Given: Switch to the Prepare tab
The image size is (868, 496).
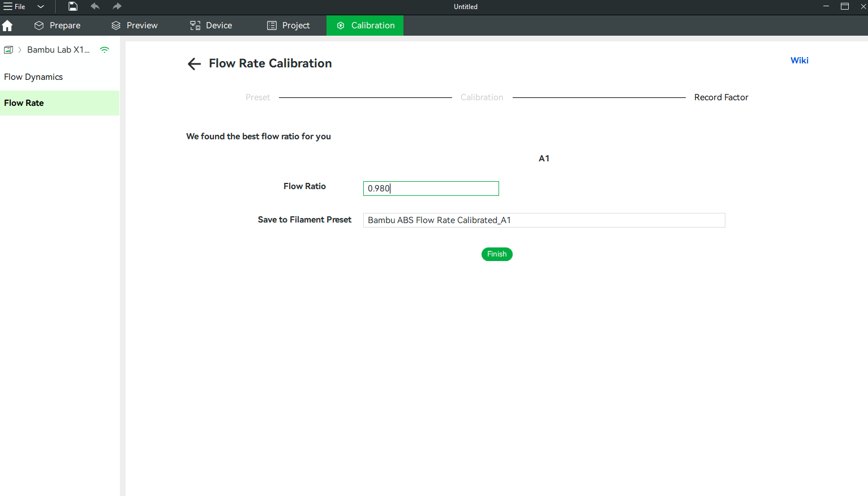Looking at the screenshot, I should (x=57, y=25).
